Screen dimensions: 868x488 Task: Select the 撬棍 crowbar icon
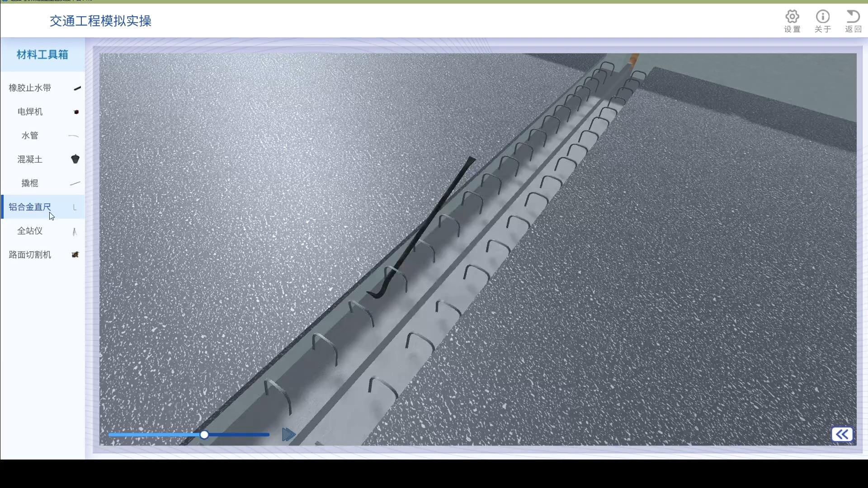pos(75,183)
